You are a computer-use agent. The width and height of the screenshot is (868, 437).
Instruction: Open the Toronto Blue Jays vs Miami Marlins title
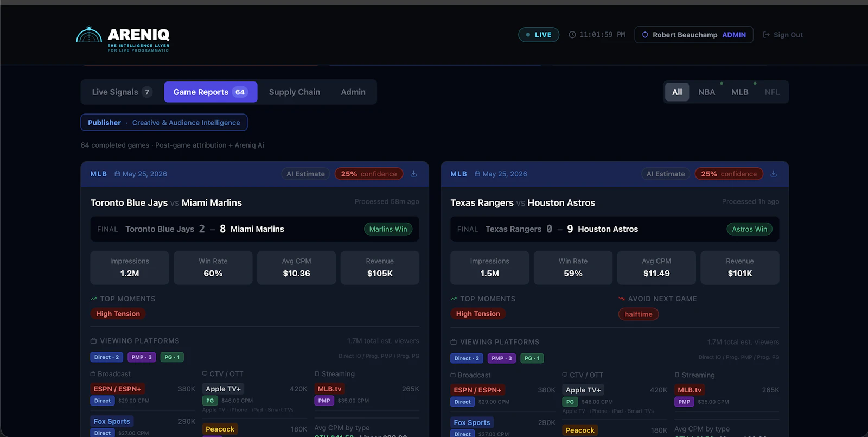click(166, 203)
